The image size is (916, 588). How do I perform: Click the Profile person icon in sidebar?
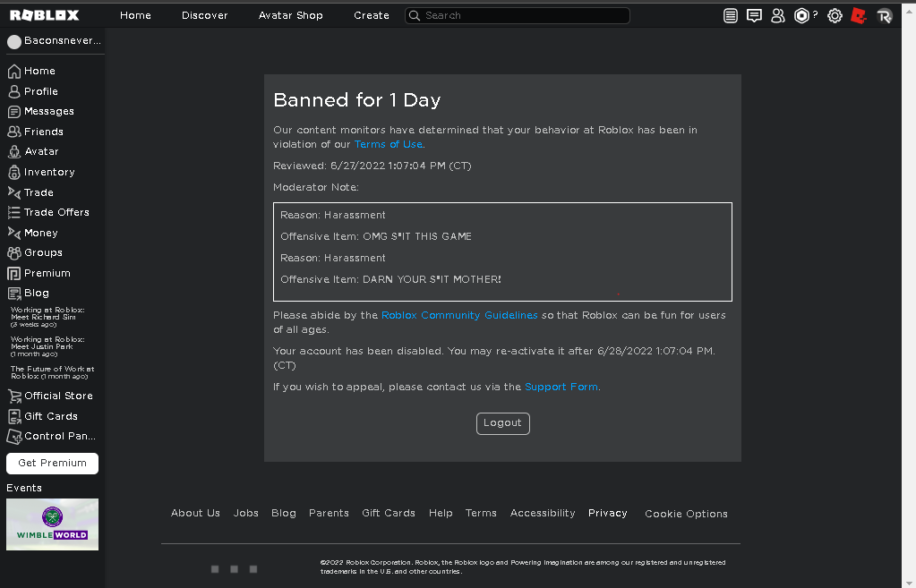(14, 91)
